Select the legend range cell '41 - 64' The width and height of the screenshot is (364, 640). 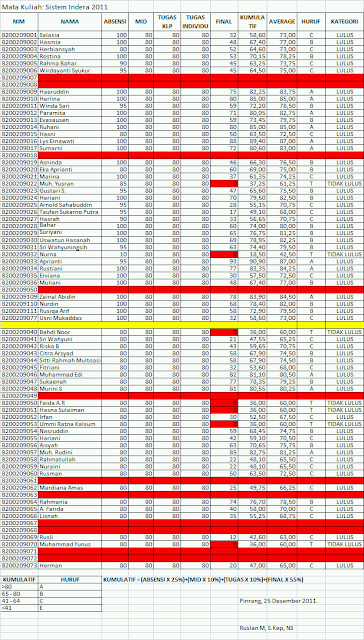[x=19, y=601]
